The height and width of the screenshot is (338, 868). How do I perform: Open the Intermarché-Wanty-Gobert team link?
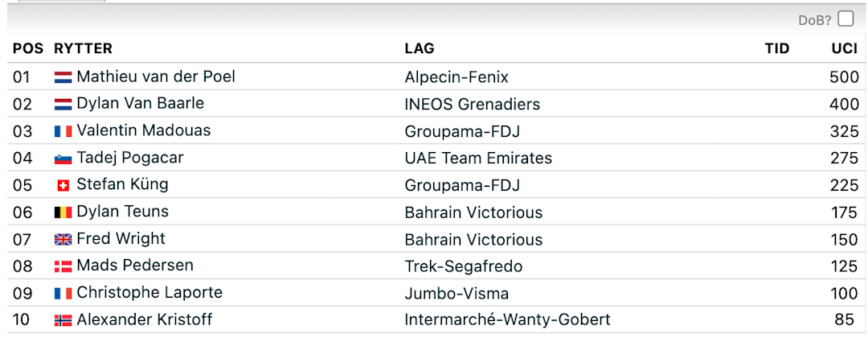(507, 320)
